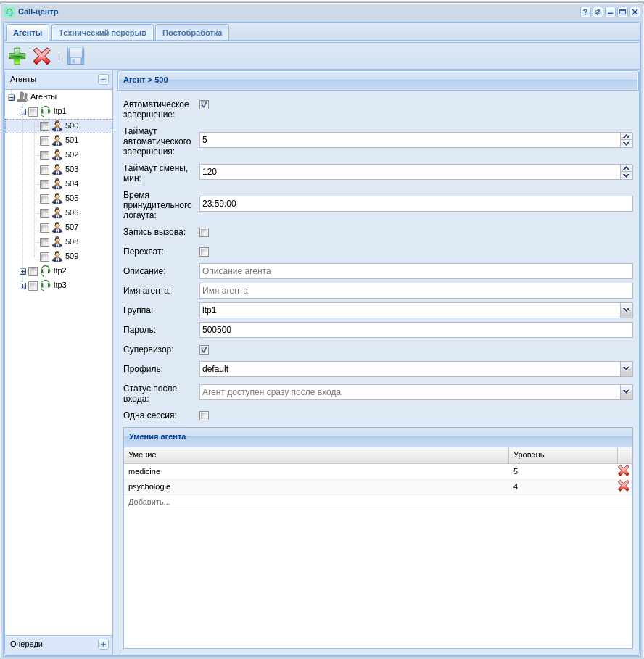Collapse the Агенты side panel with minus icon

tap(103, 80)
